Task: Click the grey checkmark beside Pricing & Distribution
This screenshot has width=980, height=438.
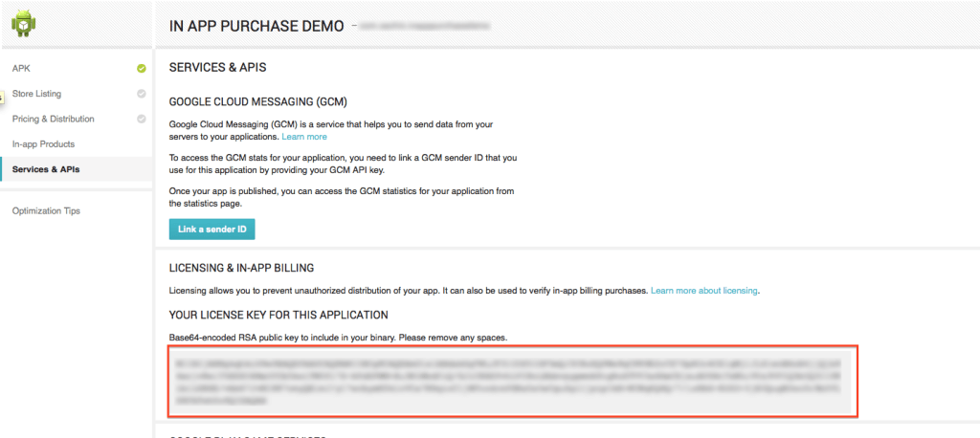Action: point(142,119)
